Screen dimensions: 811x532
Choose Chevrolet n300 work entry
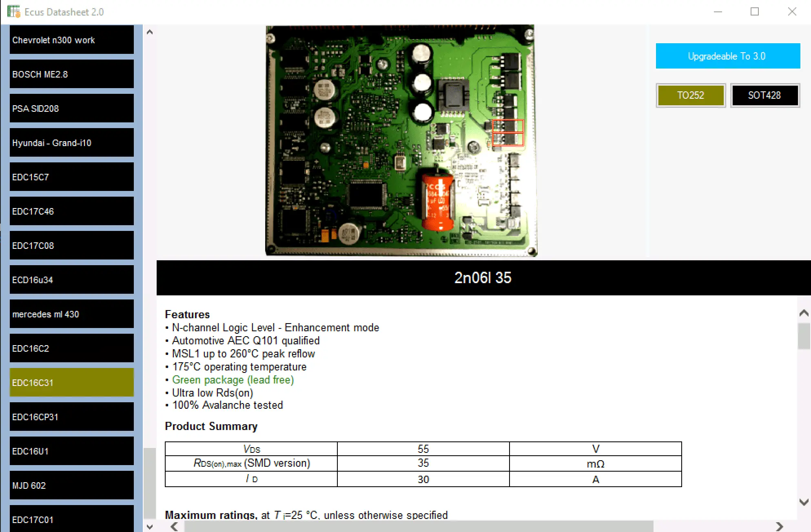pyautogui.click(x=71, y=40)
